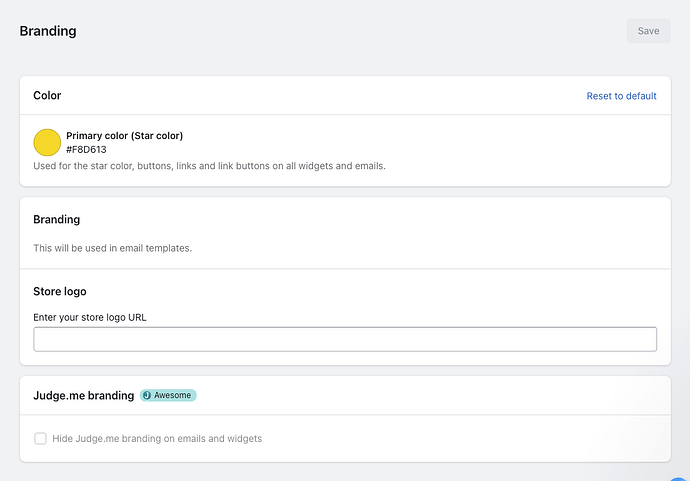Click the blue chat bubble icon
This screenshot has height=481, width=690.
(680, 478)
